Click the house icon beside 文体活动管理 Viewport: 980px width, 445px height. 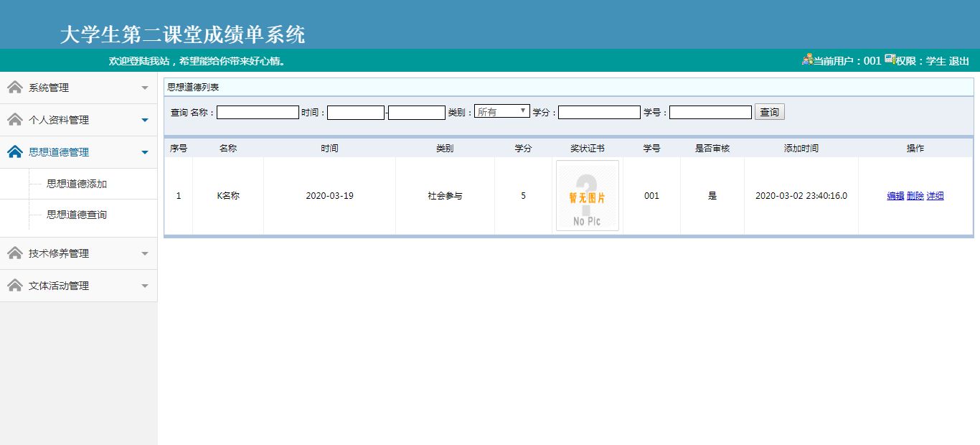point(14,286)
